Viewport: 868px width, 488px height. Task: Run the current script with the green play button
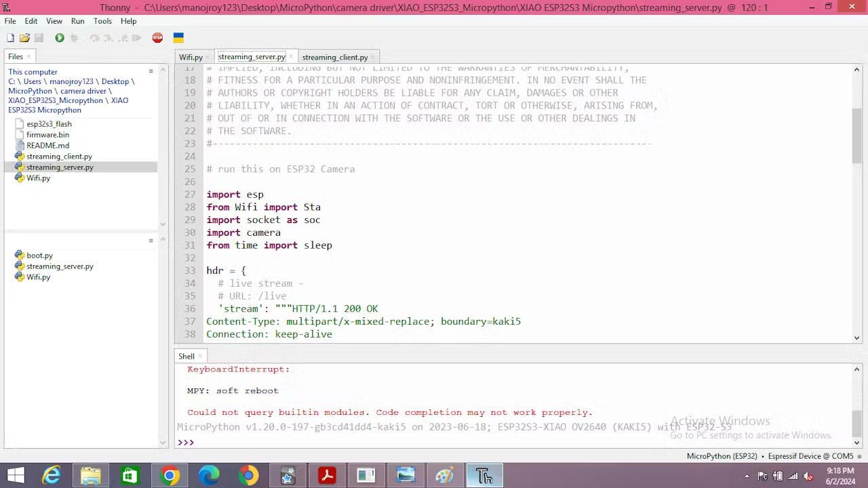click(60, 37)
